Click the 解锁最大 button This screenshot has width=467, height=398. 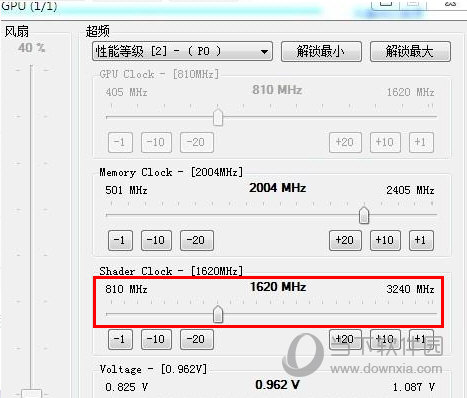tap(410, 51)
